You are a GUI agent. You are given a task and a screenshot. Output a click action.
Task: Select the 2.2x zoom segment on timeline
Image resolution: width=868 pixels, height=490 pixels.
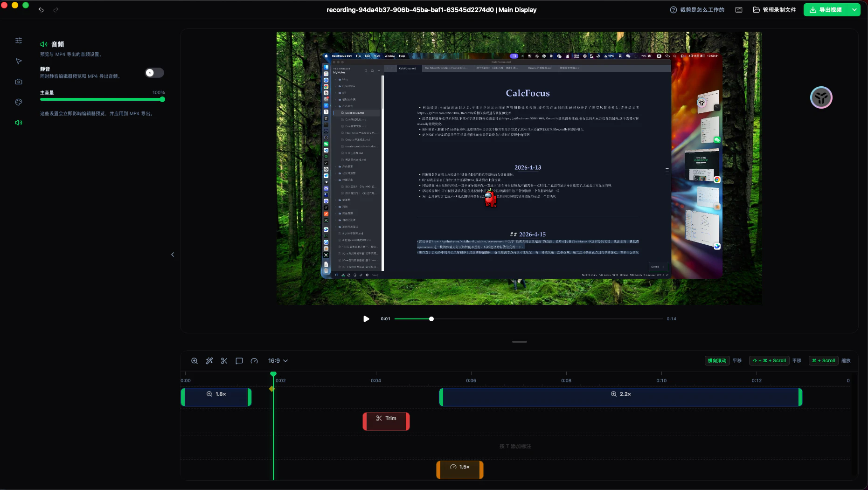621,397
